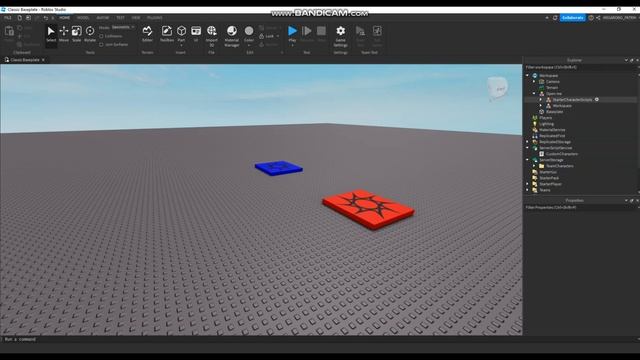The height and width of the screenshot is (360, 640).
Task: Select Terrain in Explorer
Action: point(552,88)
